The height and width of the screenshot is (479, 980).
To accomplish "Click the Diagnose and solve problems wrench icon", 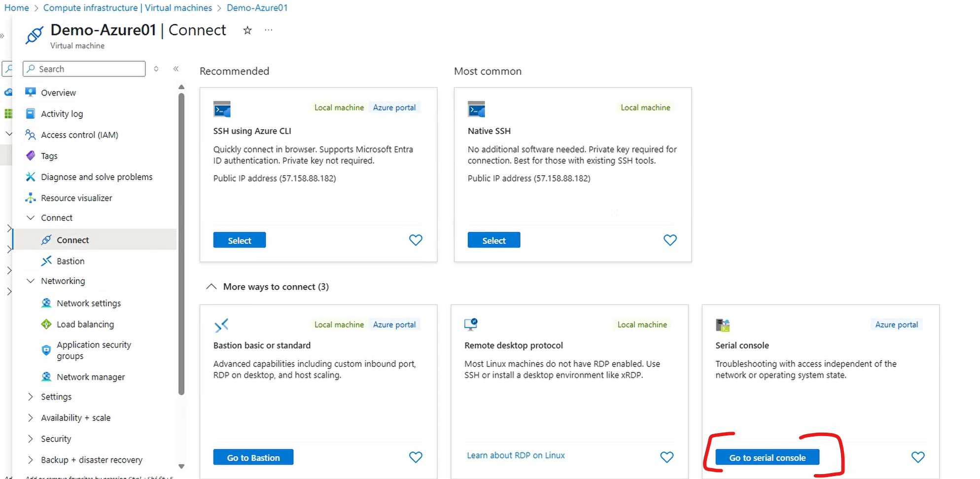I will pos(31,177).
